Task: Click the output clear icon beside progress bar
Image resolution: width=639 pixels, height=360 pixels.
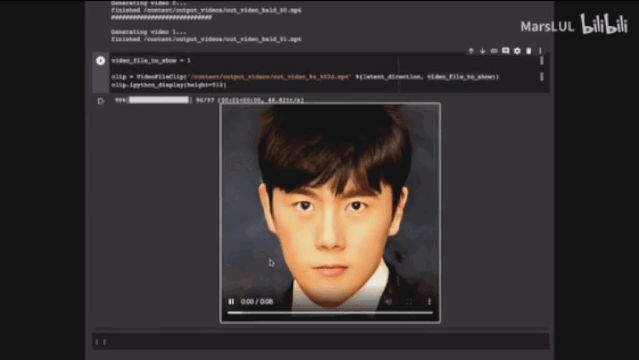Action: coord(101,101)
